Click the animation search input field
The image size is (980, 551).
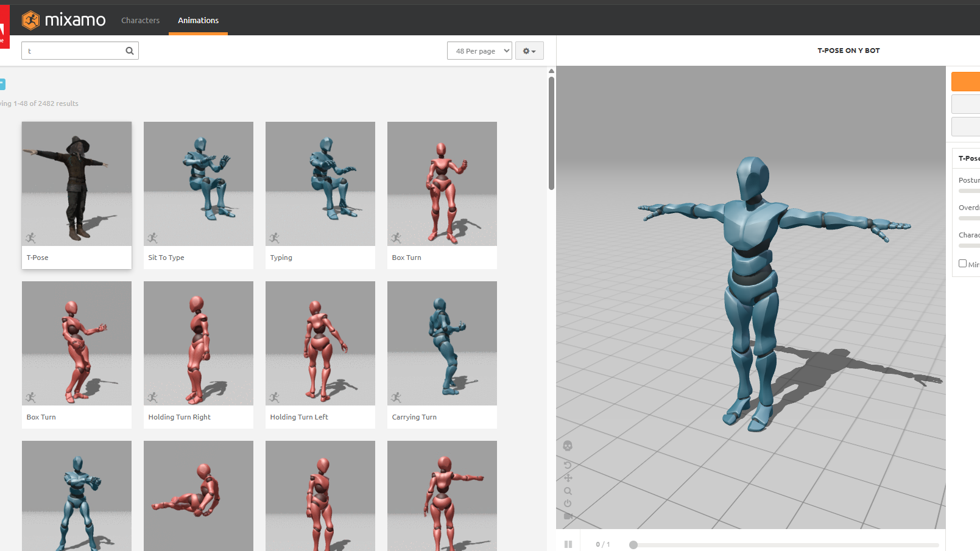80,51
